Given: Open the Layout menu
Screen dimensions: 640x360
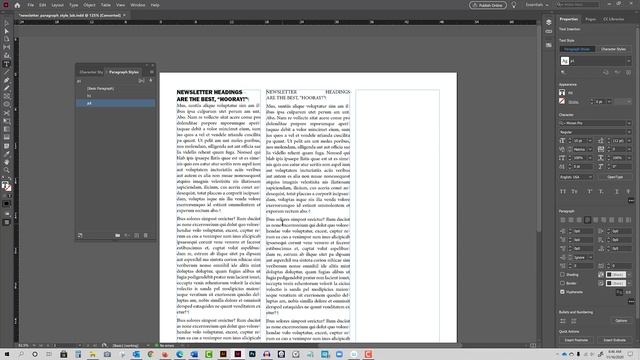Looking at the screenshot, I should tap(57, 5).
